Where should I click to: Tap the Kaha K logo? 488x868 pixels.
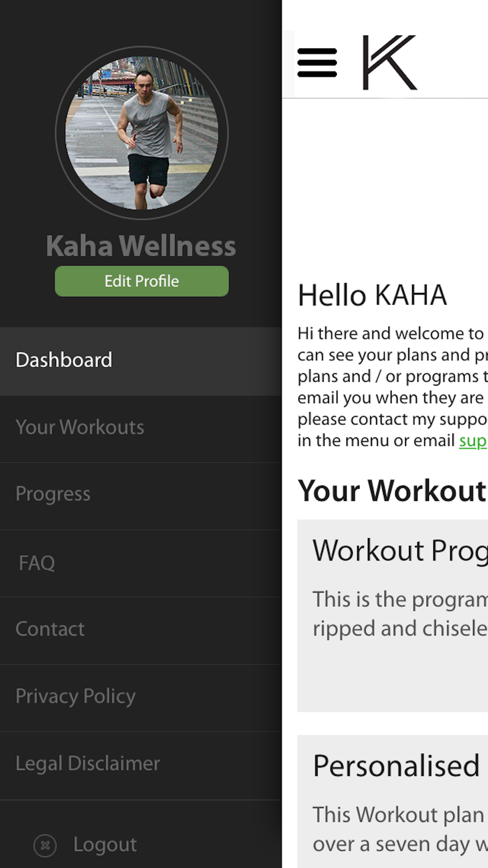(390, 62)
